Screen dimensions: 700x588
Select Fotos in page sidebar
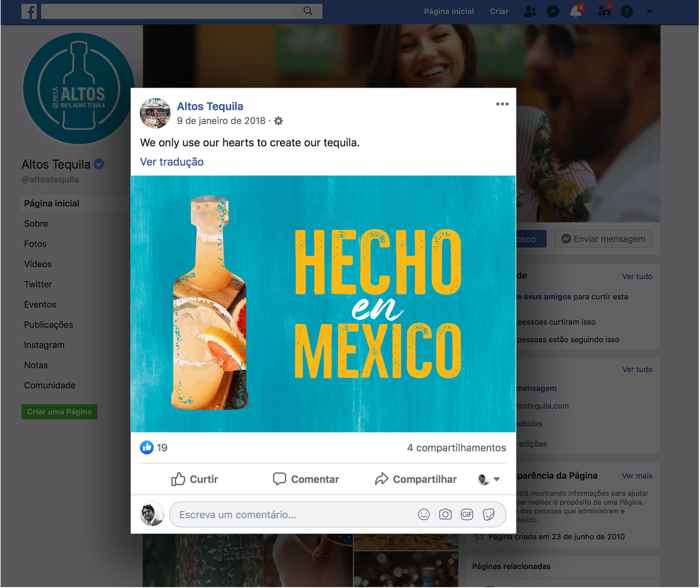click(35, 244)
